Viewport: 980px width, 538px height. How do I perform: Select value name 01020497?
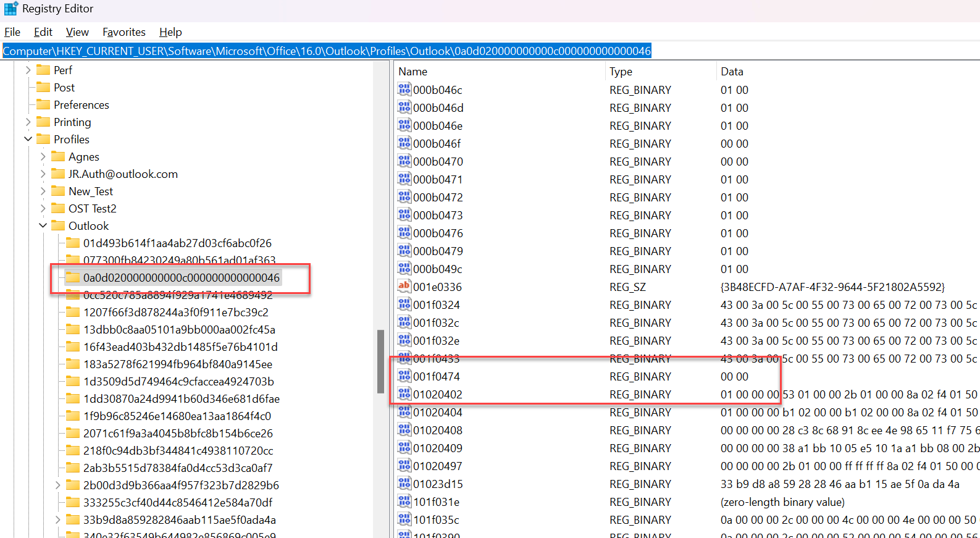click(438, 466)
